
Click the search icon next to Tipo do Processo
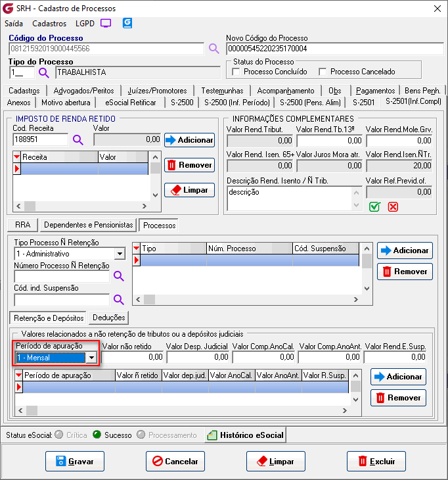coord(44,72)
